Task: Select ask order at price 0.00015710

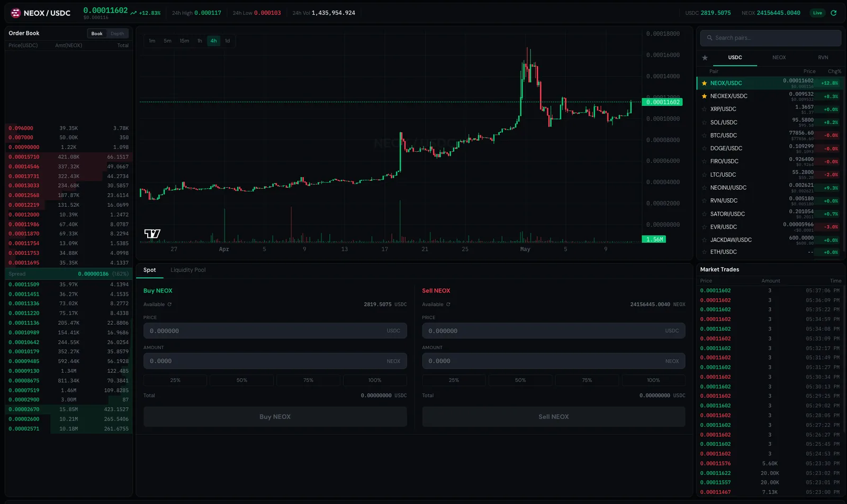Action: (x=69, y=157)
